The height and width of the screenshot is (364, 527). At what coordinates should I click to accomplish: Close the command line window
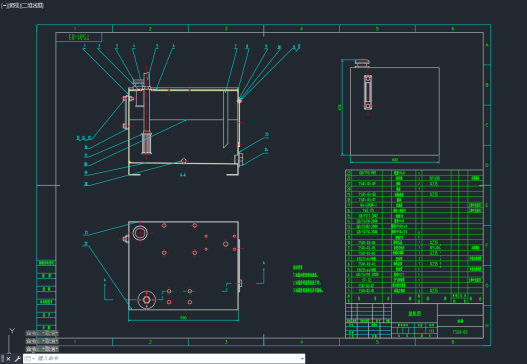(x=8, y=359)
